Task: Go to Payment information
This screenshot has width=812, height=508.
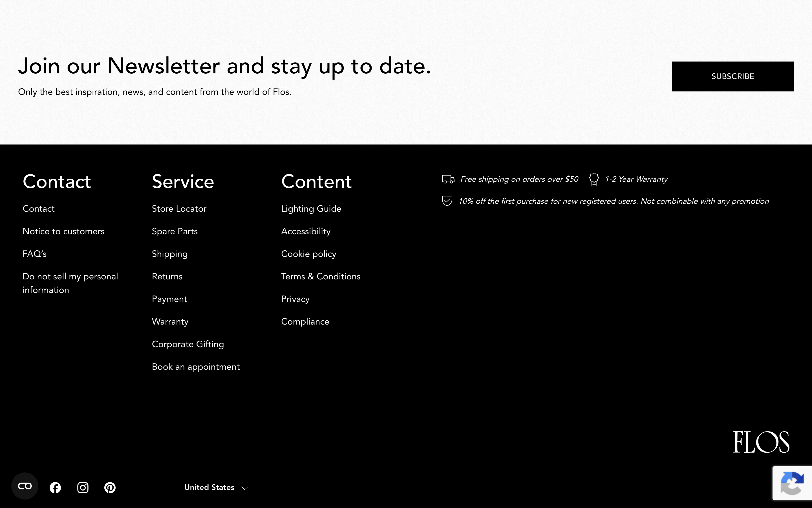Action: point(169,299)
